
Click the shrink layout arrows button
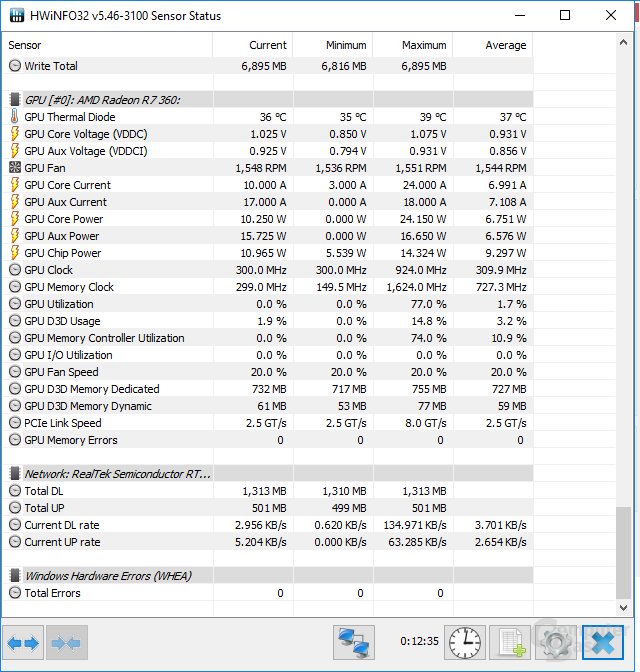(x=66, y=642)
